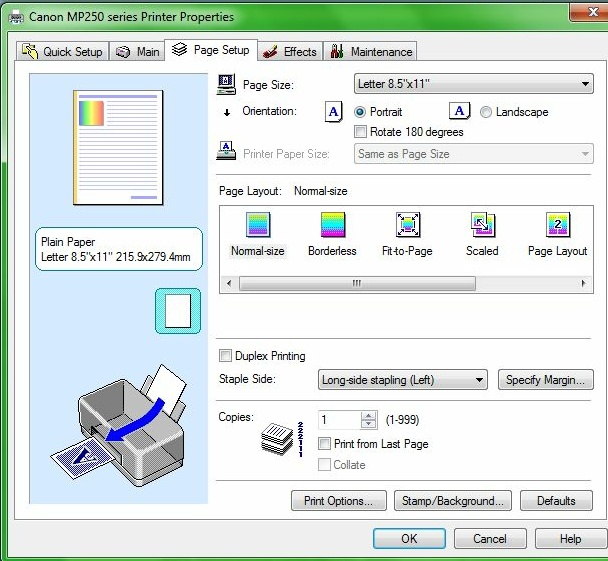
Task: Open Stamp/Background settings
Action: (453, 501)
